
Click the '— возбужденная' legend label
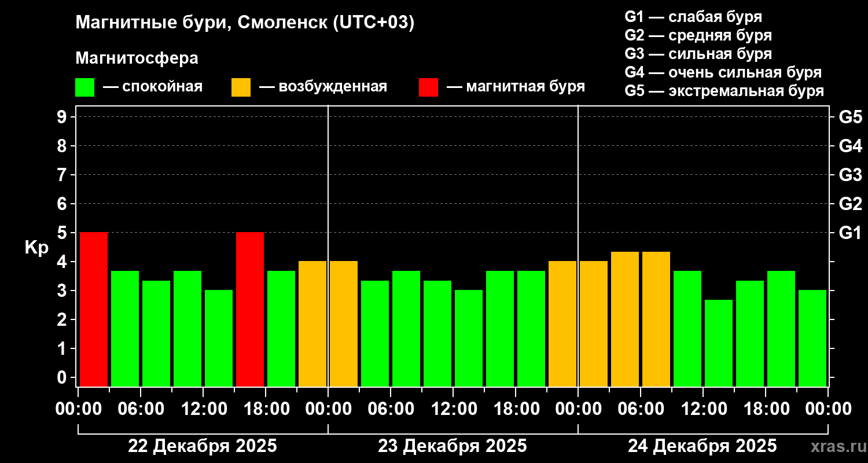(323, 87)
